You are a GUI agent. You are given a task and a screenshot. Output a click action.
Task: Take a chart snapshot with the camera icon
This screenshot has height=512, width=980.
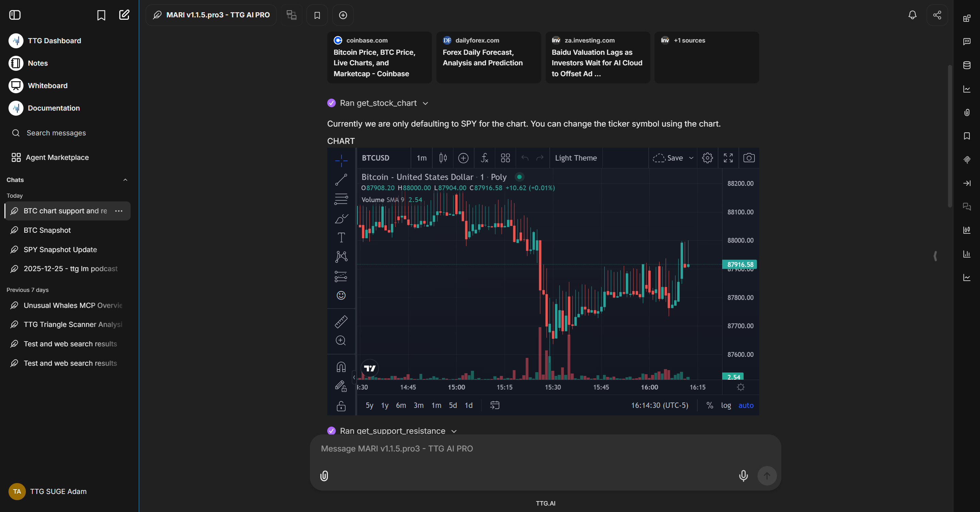click(749, 158)
